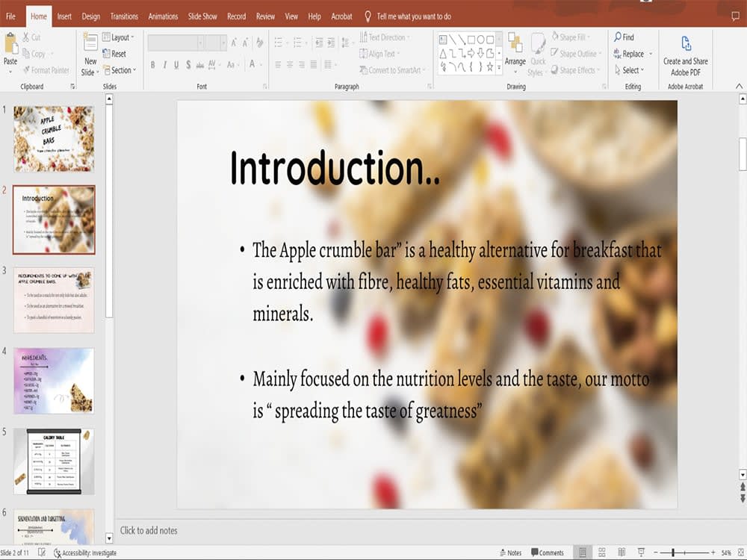Image resolution: width=747 pixels, height=560 pixels.
Task: Open comments pane icon at top right
Action: click(x=736, y=16)
